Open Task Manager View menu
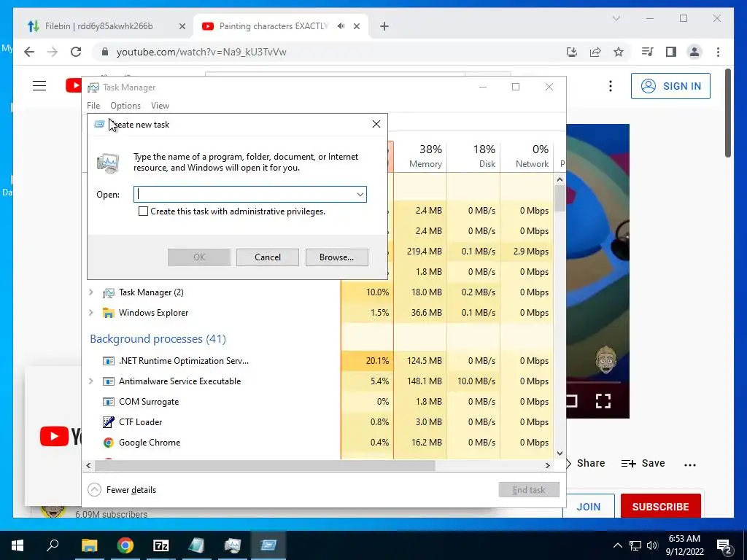The image size is (747, 560). coord(160,106)
